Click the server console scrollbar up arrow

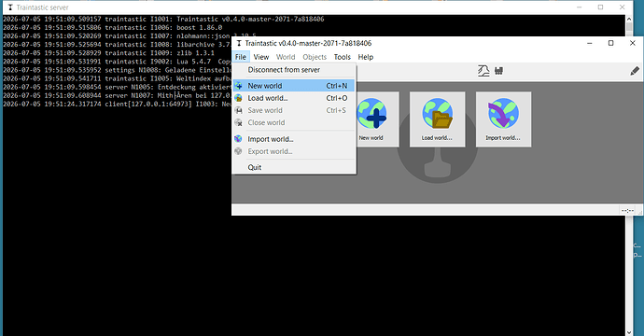[x=629, y=19]
